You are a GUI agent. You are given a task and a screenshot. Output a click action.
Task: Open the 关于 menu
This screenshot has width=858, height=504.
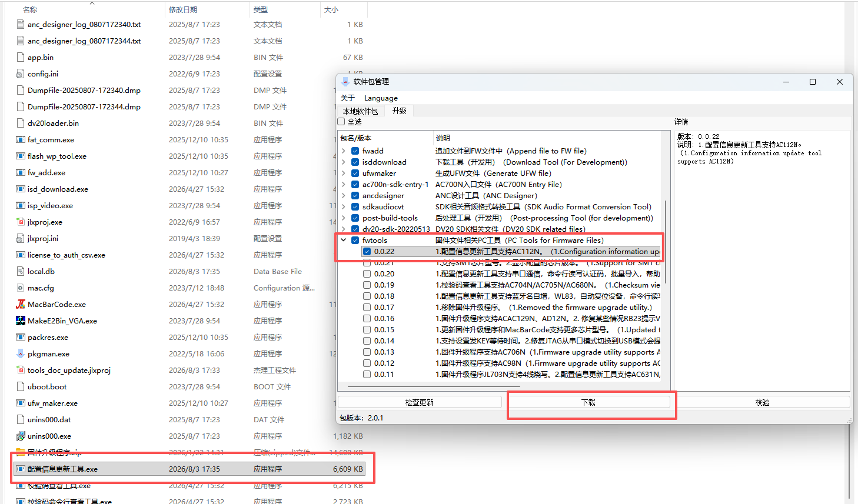(x=348, y=98)
